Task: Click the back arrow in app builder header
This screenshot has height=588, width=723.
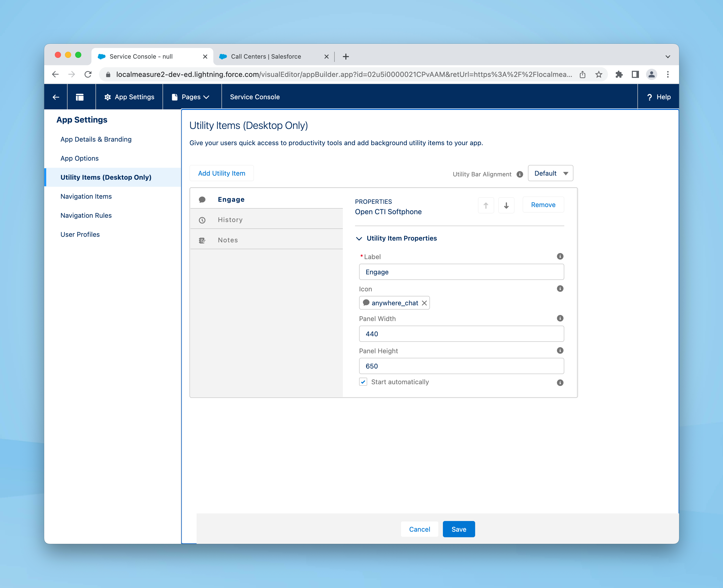Action: (x=56, y=97)
